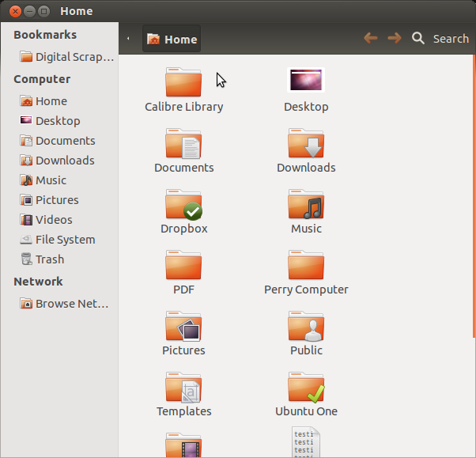Maximize the Home window
The height and width of the screenshot is (458, 476).
(x=43, y=12)
